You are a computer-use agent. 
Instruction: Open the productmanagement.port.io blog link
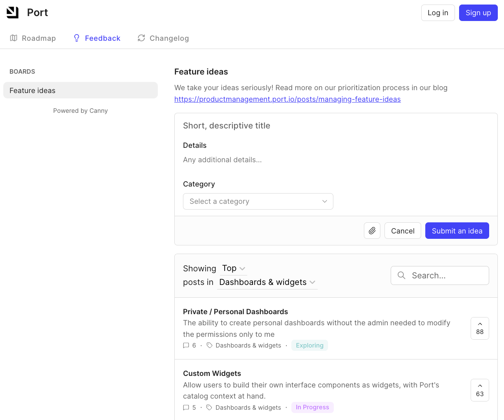coord(287,99)
